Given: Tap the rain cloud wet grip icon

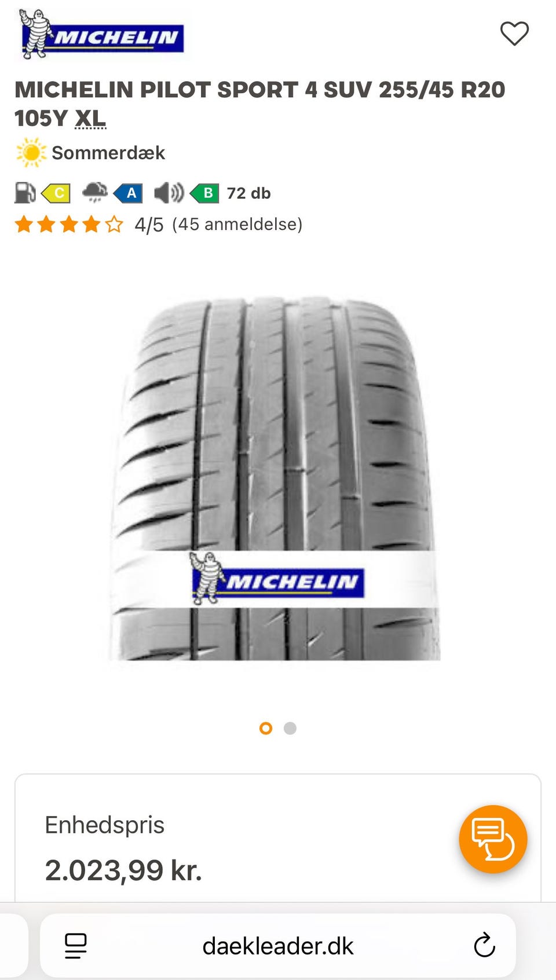Looking at the screenshot, I should (x=95, y=192).
